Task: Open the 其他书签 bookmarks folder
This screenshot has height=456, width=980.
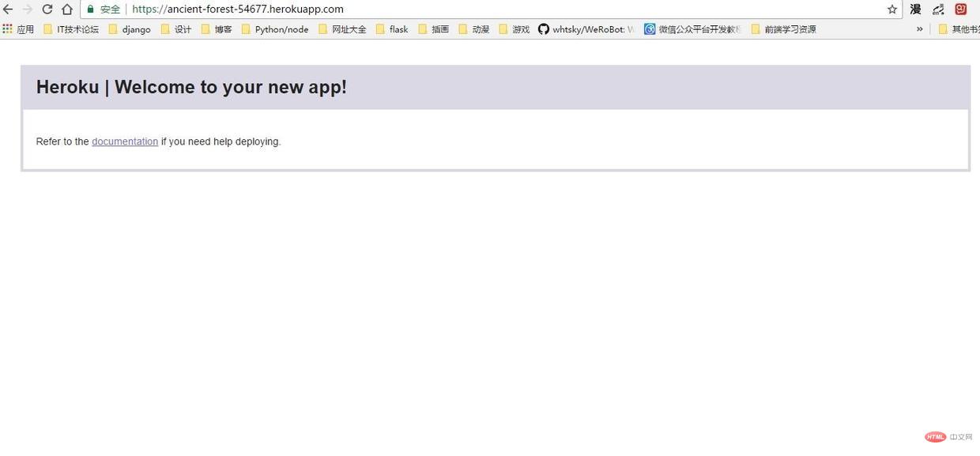Action: pos(959,29)
